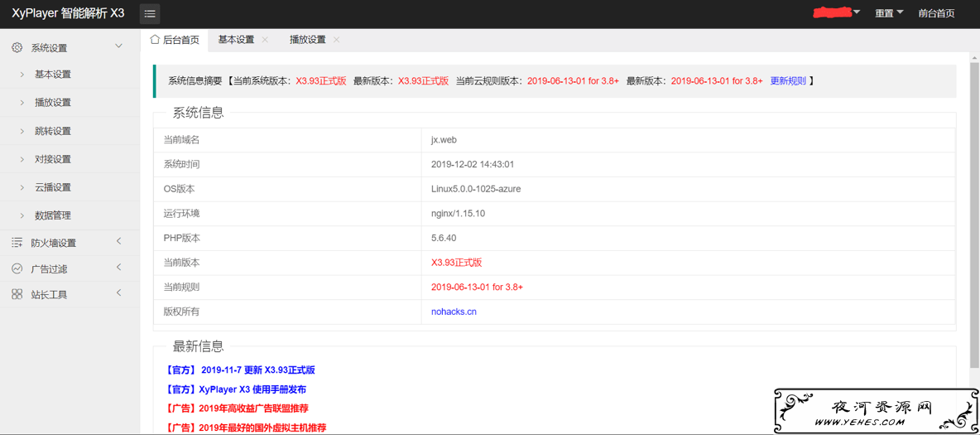The width and height of the screenshot is (980, 435).
Task: Click the 最新信息 section heading
Action: 198,346
